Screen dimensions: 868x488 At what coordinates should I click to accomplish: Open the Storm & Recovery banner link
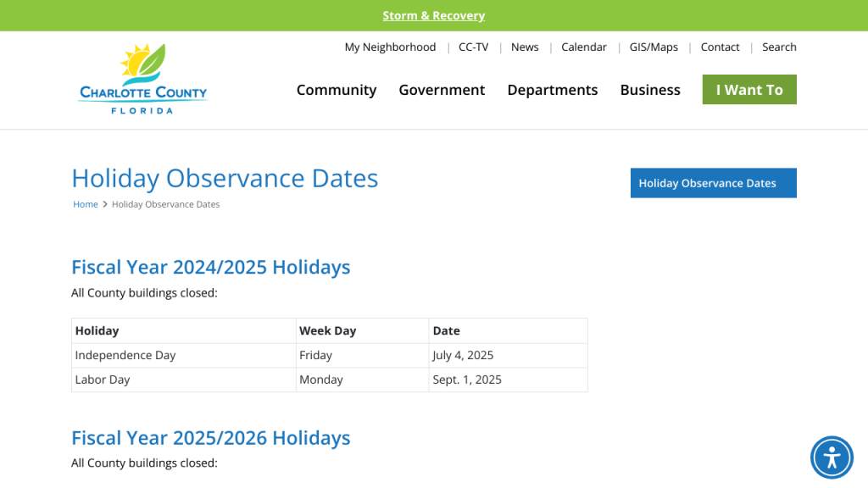click(x=433, y=15)
